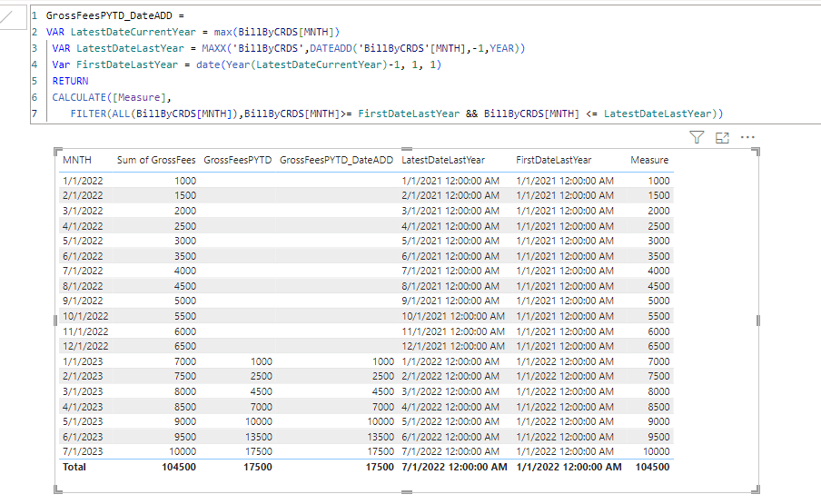Open the visual filter icon

[x=697, y=138]
